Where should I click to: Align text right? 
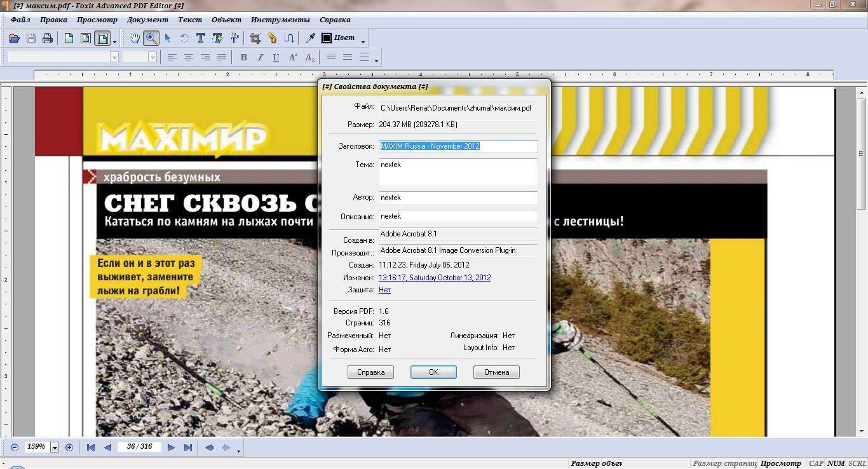point(205,57)
